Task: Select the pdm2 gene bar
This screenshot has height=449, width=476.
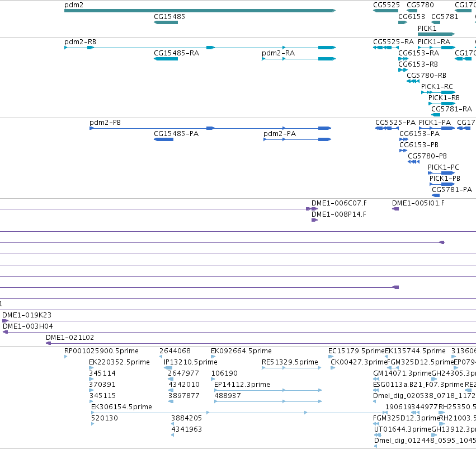Action: (x=200, y=11)
